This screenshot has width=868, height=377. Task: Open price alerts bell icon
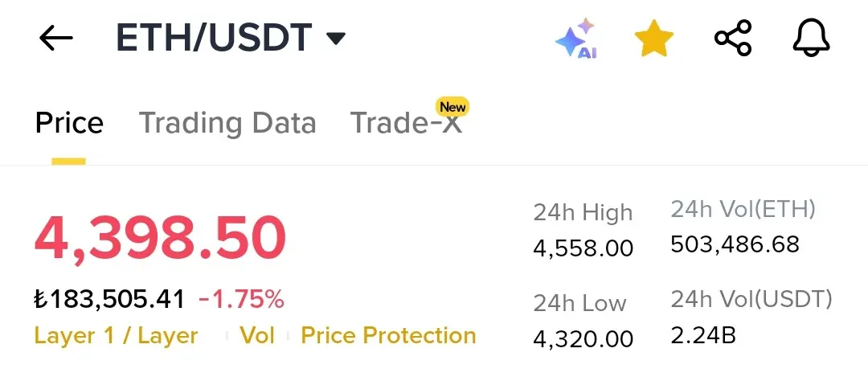pyautogui.click(x=811, y=38)
